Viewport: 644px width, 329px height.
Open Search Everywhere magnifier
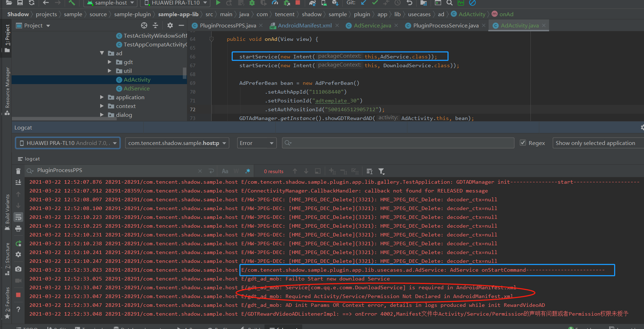tap(449, 3)
